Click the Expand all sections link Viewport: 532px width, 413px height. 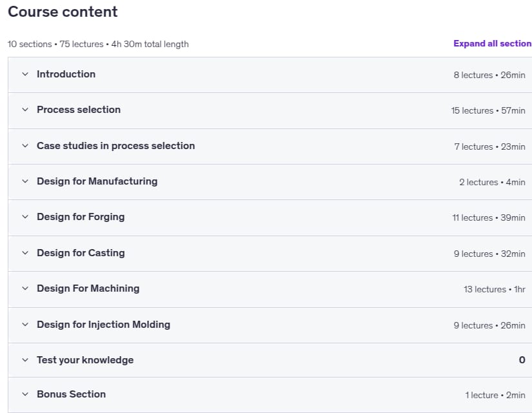point(493,43)
